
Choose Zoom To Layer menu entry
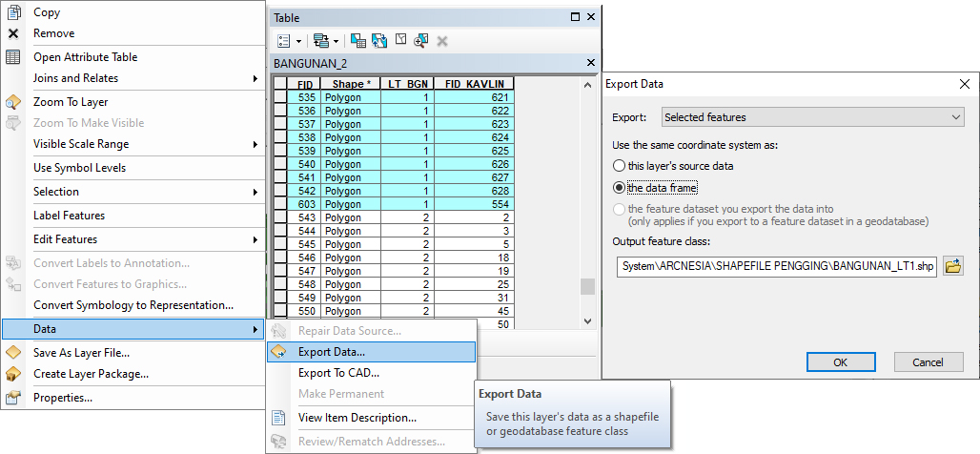click(133, 102)
